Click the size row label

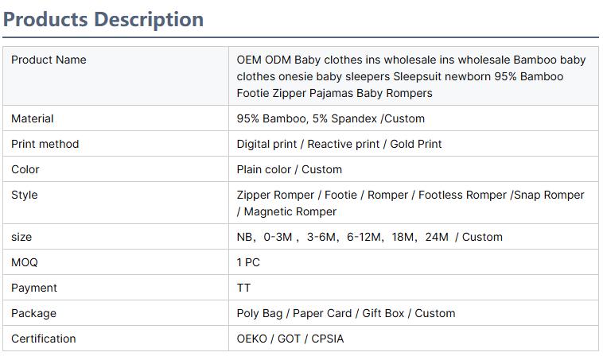click(x=21, y=237)
